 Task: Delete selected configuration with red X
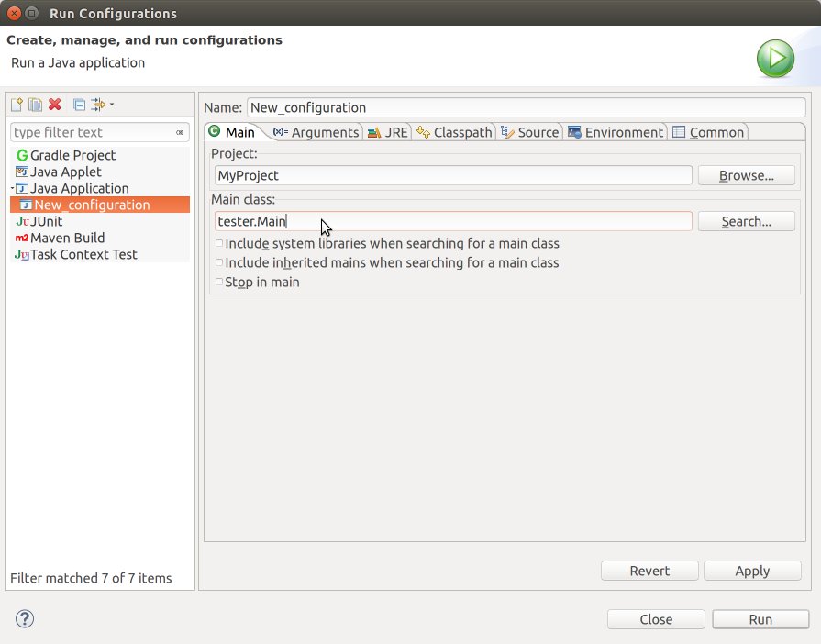55,105
